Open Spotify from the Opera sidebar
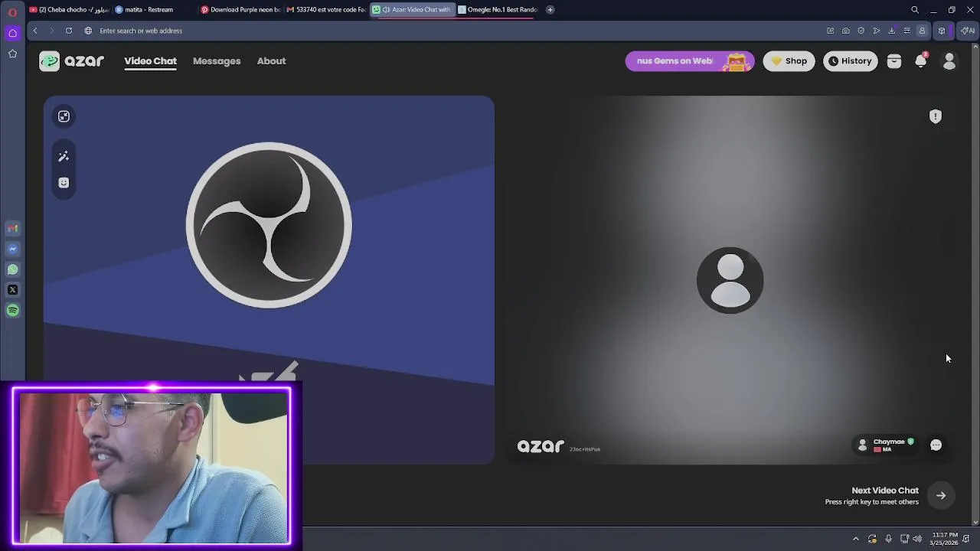The image size is (980, 551). pyautogui.click(x=12, y=311)
